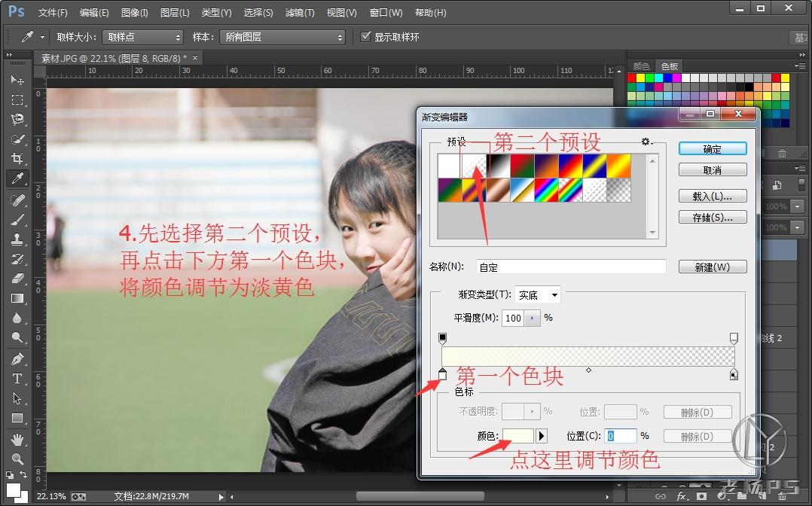
Task: Choose foreground-to-transparent gradient preset
Action: click(x=475, y=166)
